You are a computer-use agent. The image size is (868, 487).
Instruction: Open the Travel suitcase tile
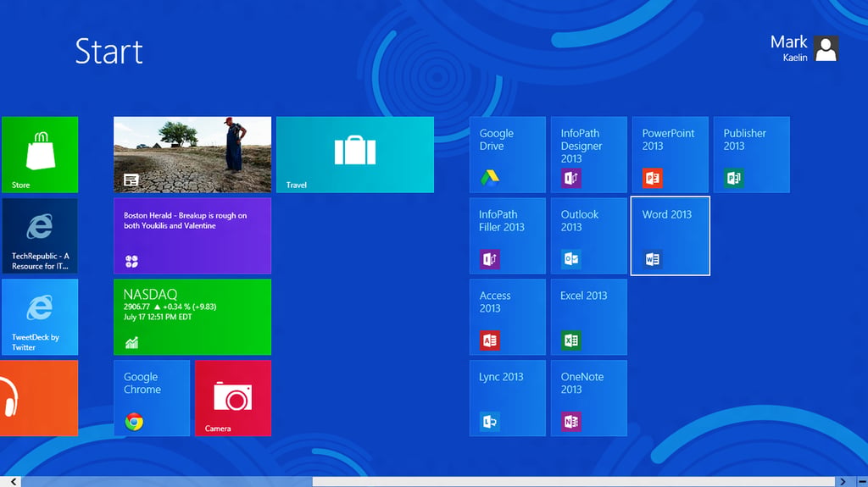pyautogui.click(x=355, y=154)
